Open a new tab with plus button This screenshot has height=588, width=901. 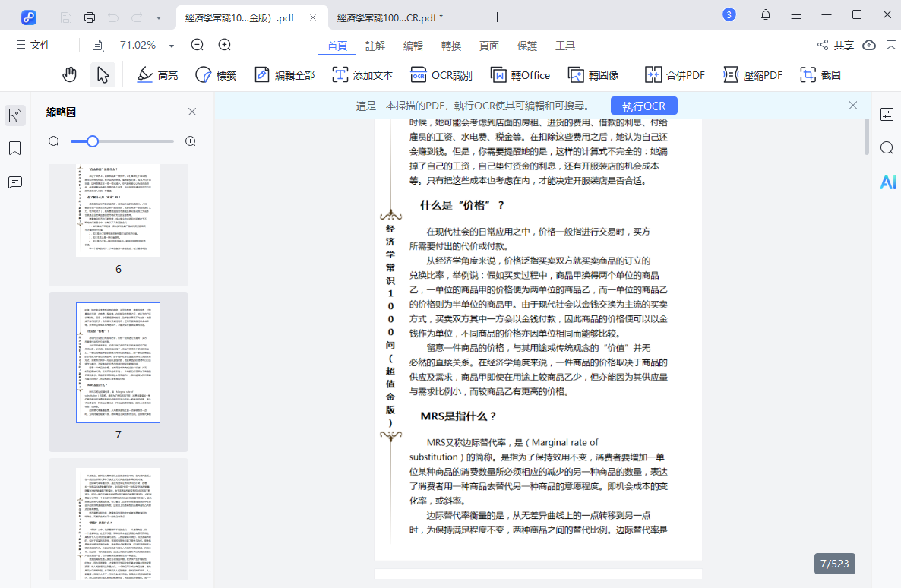pos(497,17)
